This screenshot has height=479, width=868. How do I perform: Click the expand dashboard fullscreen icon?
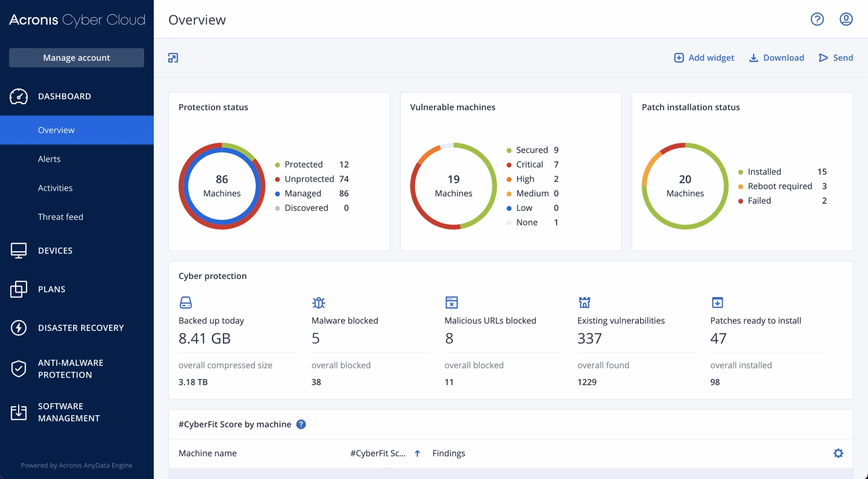(173, 58)
